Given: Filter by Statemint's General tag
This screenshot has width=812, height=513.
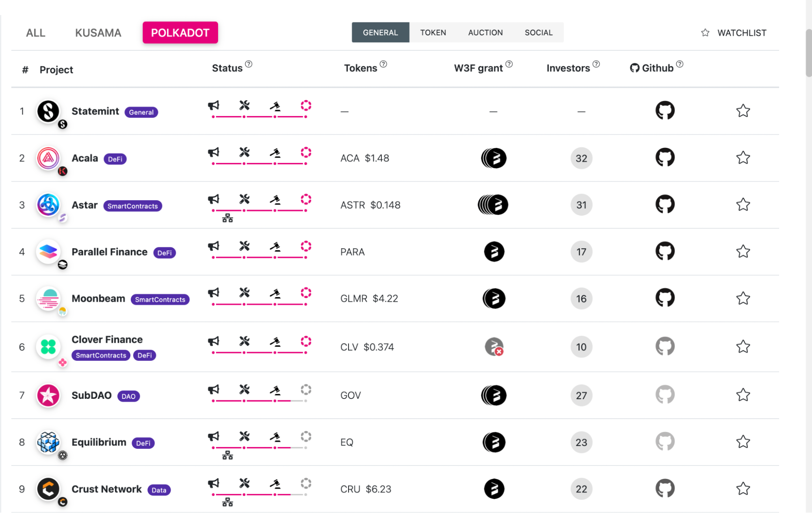Looking at the screenshot, I should tap(141, 112).
